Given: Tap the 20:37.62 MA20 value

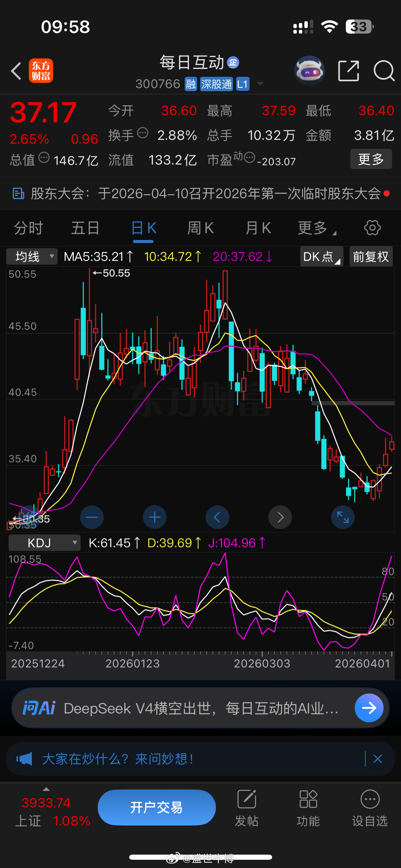Looking at the screenshot, I should tap(243, 256).
